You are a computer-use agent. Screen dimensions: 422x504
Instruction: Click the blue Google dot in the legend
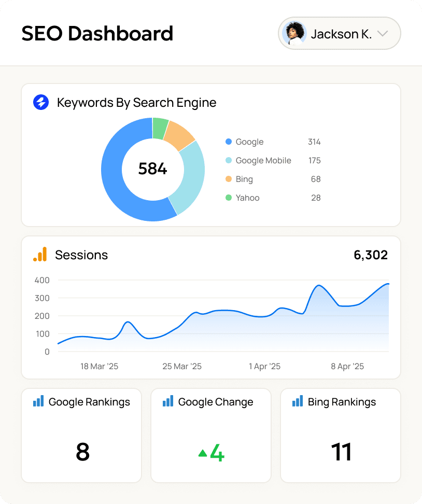tap(228, 142)
